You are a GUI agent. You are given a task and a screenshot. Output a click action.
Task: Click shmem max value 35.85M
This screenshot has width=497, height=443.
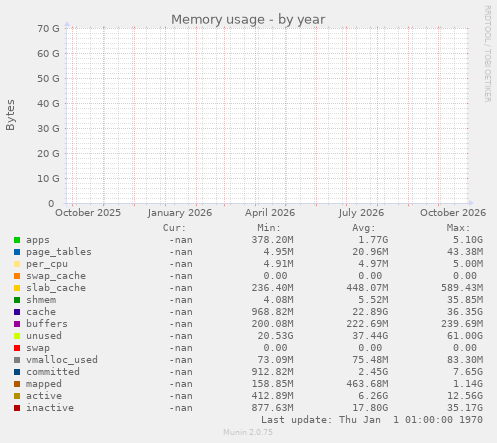pos(465,300)
